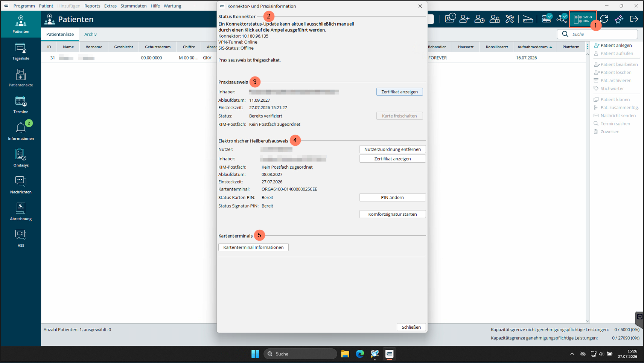
Task: Click the patient list scrollbar down arrow
Action: 588,321
